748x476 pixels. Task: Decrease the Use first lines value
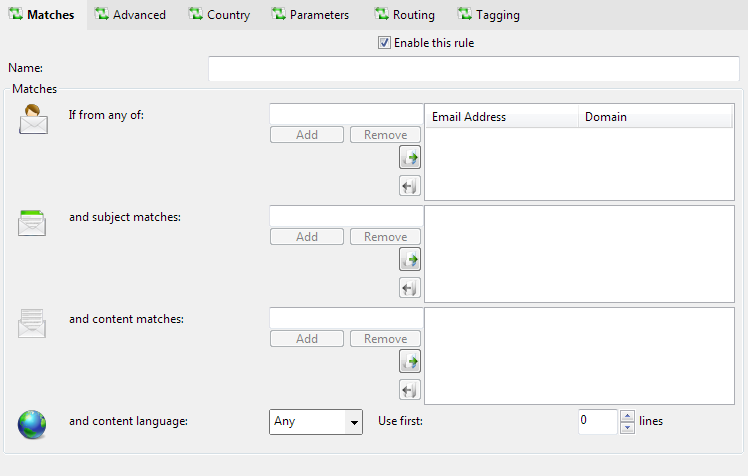pos(628,428)
